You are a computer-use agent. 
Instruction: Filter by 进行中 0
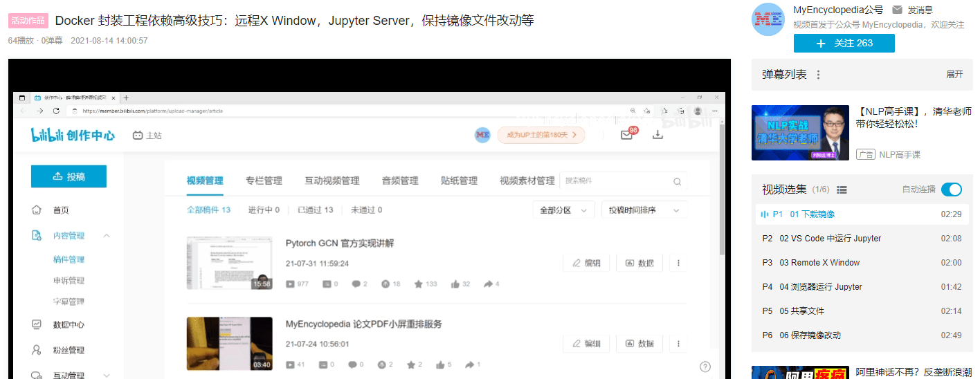point(264,210)
